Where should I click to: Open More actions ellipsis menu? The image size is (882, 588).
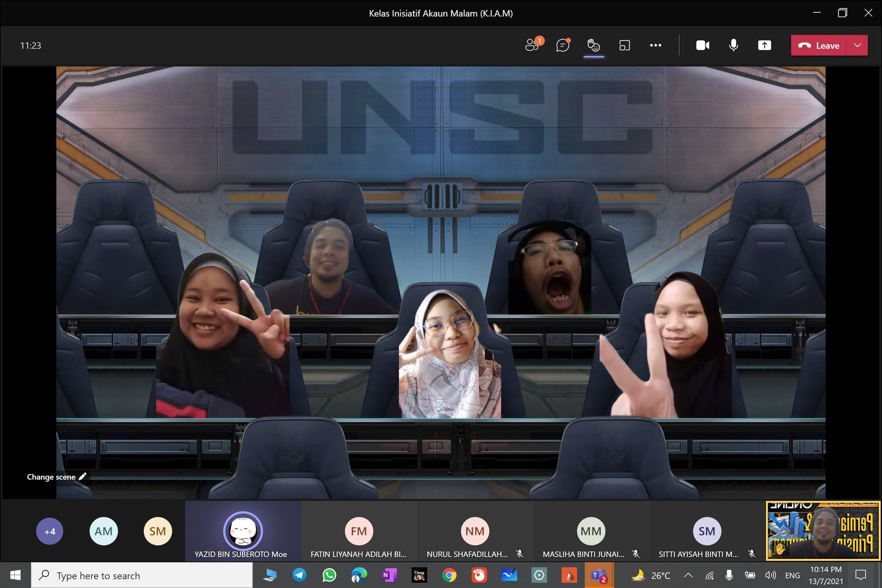[655, 45]
